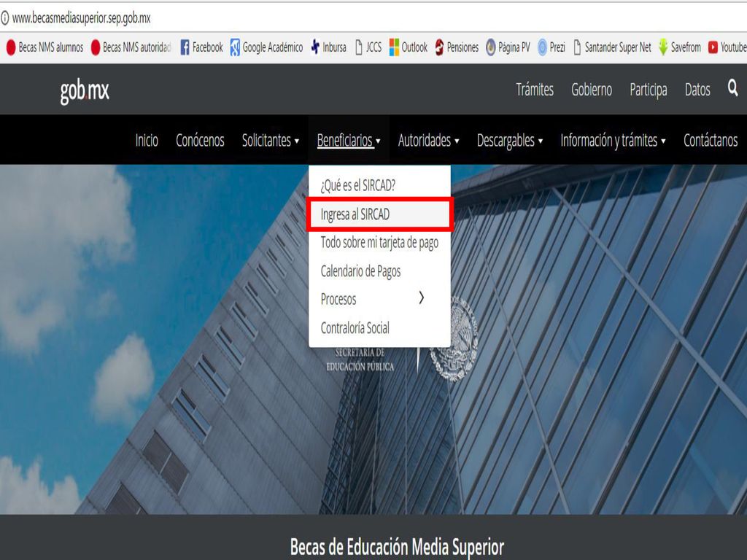Viewport: 747px width, 560px height.
Task: Open the Prezi bookmark
Action: point(551,47)
